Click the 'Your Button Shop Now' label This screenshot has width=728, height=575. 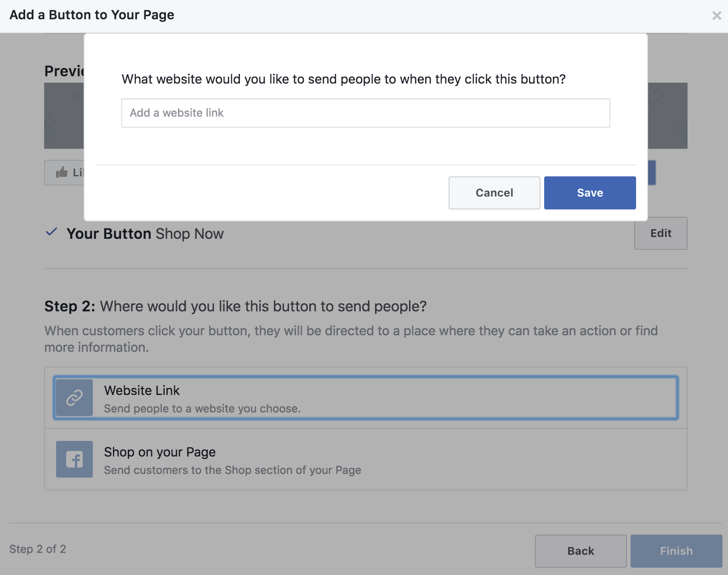(145, 234)
